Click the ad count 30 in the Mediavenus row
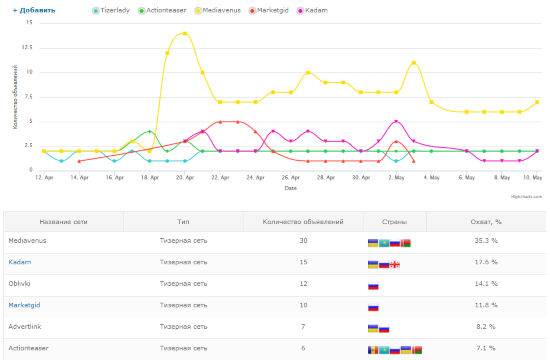The height and width of the screenshot is (360, 550). pos(303,241)
